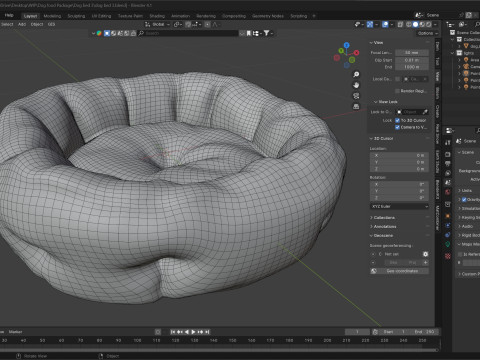The width and height of the screenshot is (480, 360).
Task: Click the auto keying icon left of playback
Action: point(158,332)
